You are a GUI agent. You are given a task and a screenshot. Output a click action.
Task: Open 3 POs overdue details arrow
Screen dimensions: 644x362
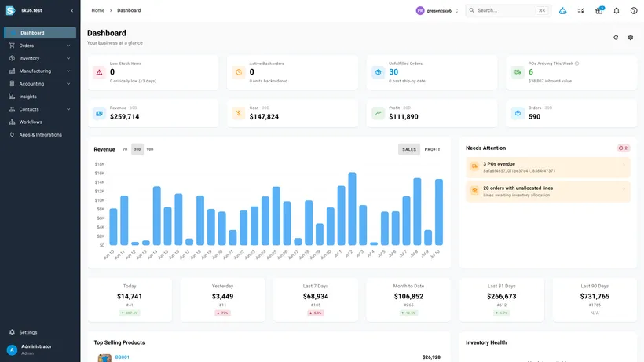click(x=624, y=165)
